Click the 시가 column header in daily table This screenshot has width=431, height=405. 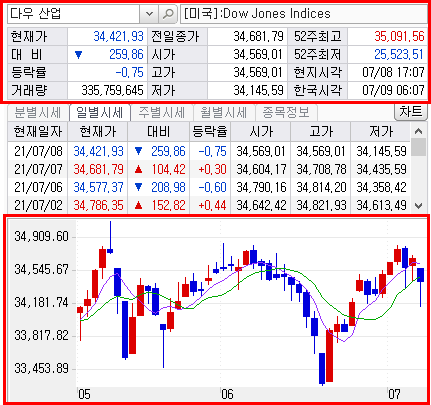[x=260, y=132]
